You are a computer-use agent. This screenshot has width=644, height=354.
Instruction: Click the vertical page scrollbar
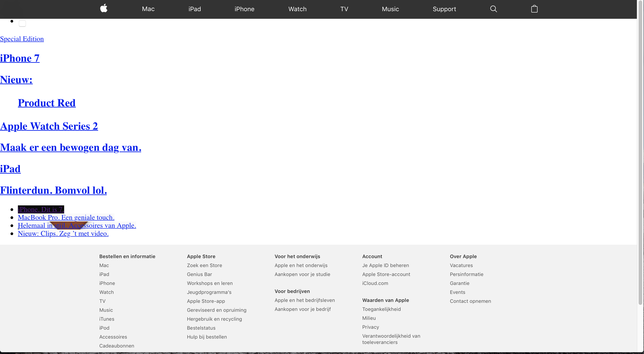640,152
